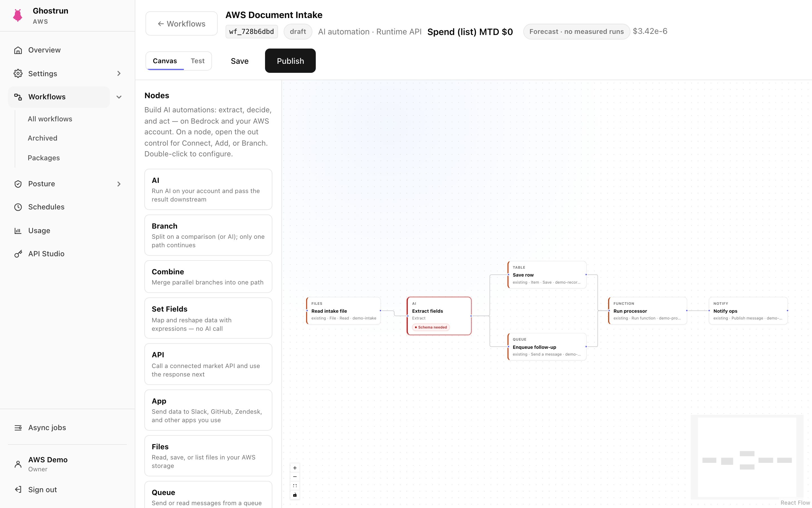Click the Schema needed warning badge

(431, 327)
